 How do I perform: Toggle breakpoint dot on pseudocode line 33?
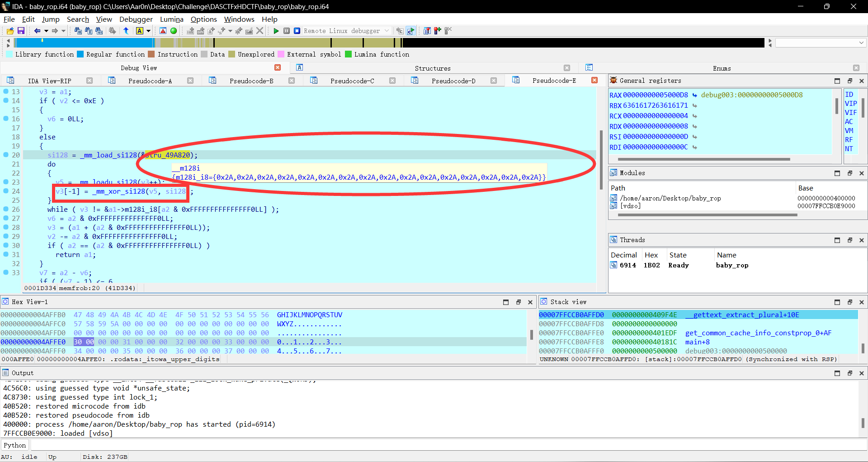point(6,272)
